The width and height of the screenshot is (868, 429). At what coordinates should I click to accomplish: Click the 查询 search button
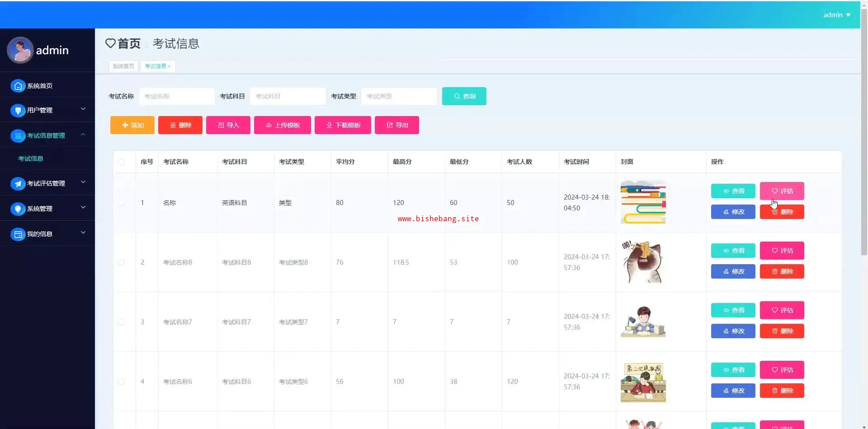click(464, 96)
